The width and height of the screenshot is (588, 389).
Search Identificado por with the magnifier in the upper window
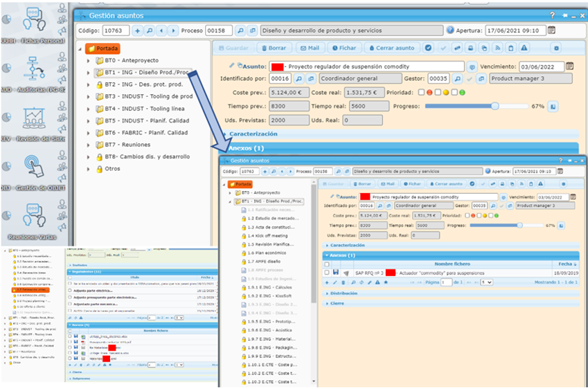pos(299,79)
